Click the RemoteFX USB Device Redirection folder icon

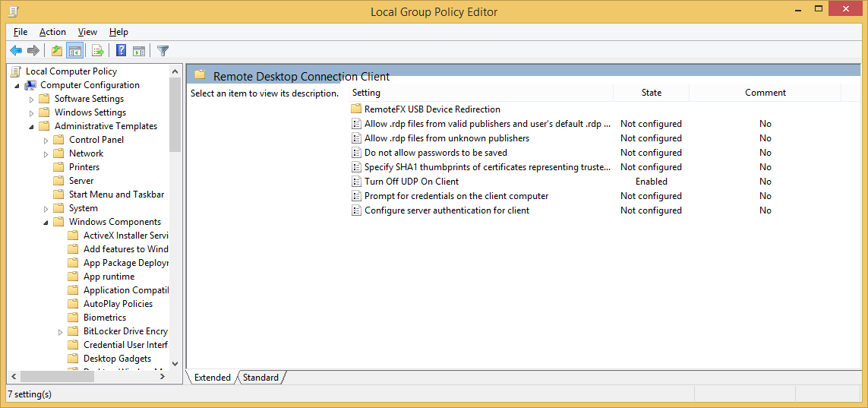(x=356, y=109)
